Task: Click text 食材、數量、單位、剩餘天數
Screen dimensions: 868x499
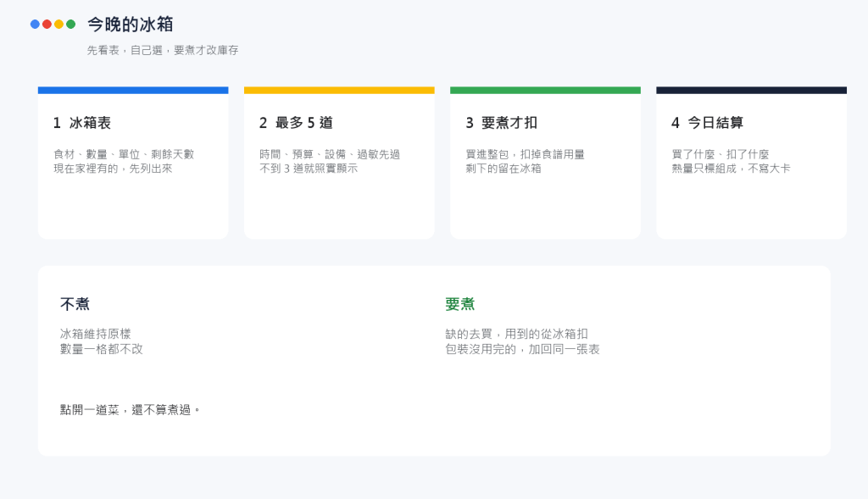Action: [x=124, y=154]
